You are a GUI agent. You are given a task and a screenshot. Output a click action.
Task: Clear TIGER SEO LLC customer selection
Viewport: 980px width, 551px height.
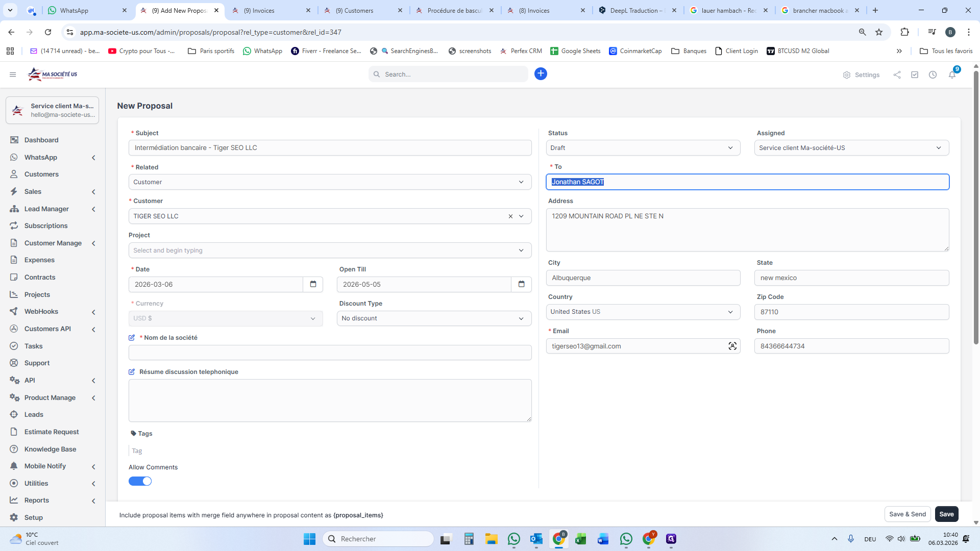510,216
